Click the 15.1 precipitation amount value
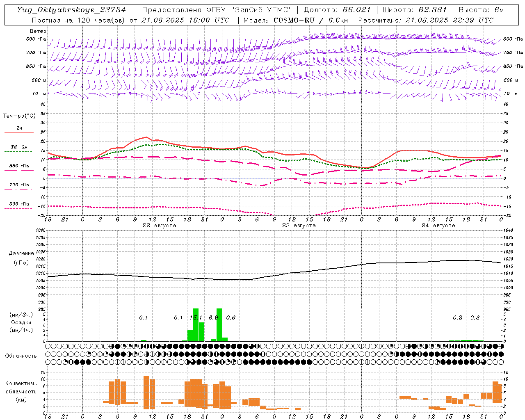 click(196, 318)
